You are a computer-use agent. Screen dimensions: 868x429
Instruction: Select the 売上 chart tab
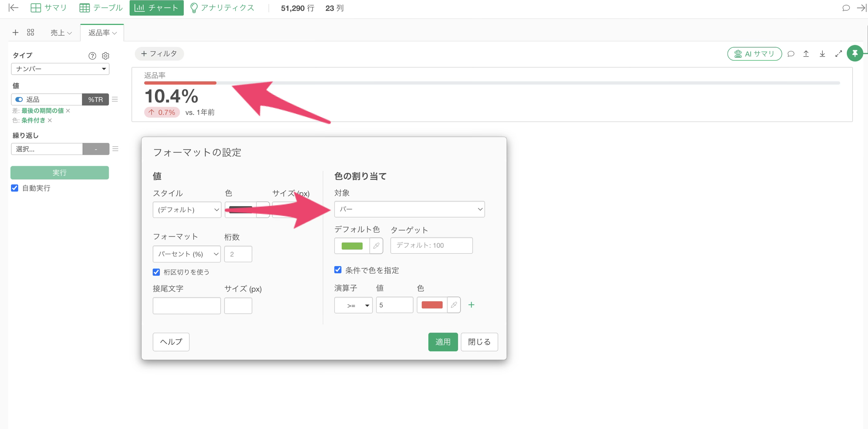pyautogui.click(x=61, y=33)
